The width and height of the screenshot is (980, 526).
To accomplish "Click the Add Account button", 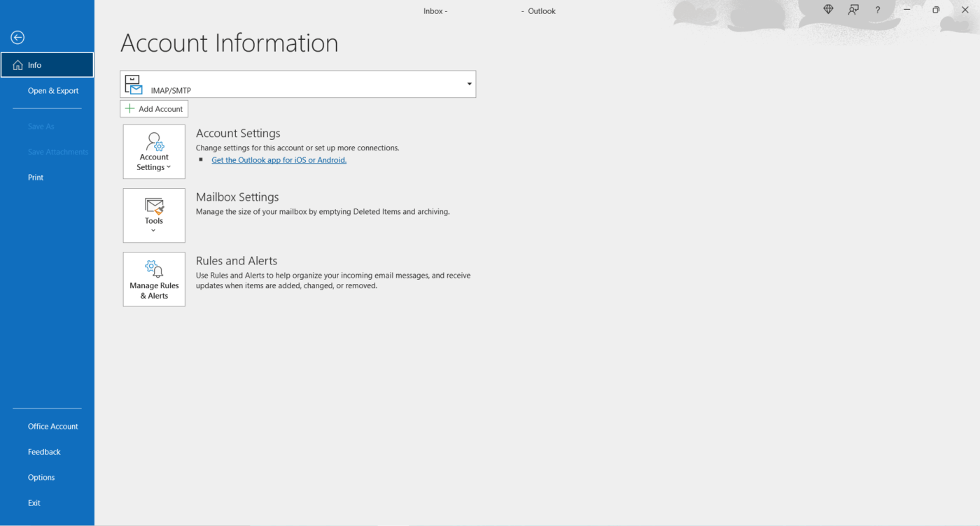I will pos(153,108).
